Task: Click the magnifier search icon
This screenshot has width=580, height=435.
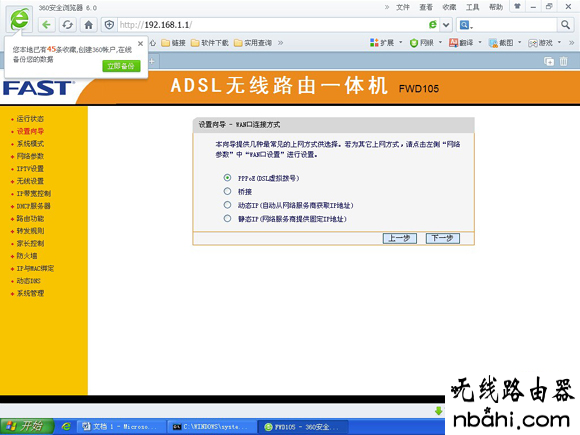Action: tap(565, 25)
